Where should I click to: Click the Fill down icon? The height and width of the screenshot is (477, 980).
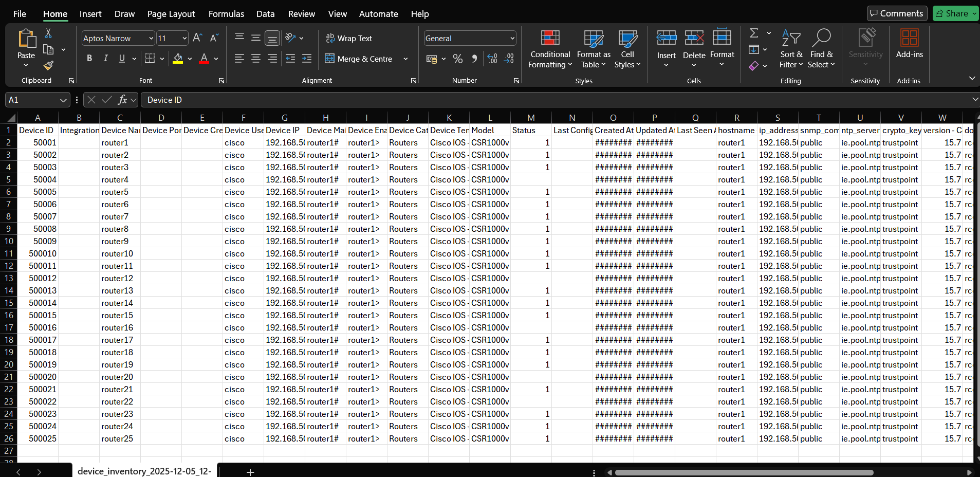[x=754, y=49]
